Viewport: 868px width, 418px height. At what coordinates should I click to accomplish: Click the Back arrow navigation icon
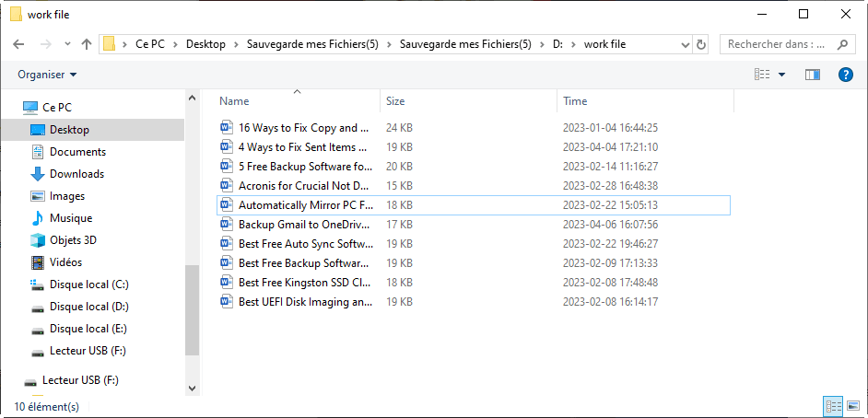pos(18,44)
